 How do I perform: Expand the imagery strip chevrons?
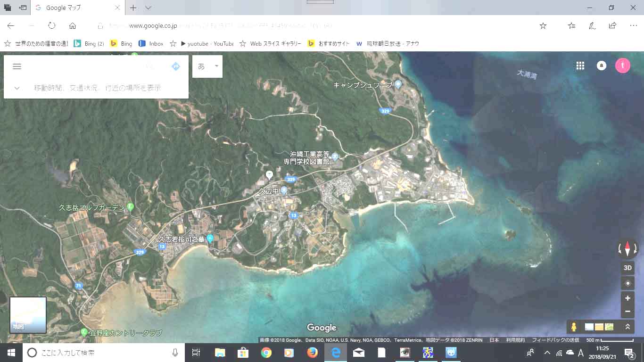tap(627, 327)
